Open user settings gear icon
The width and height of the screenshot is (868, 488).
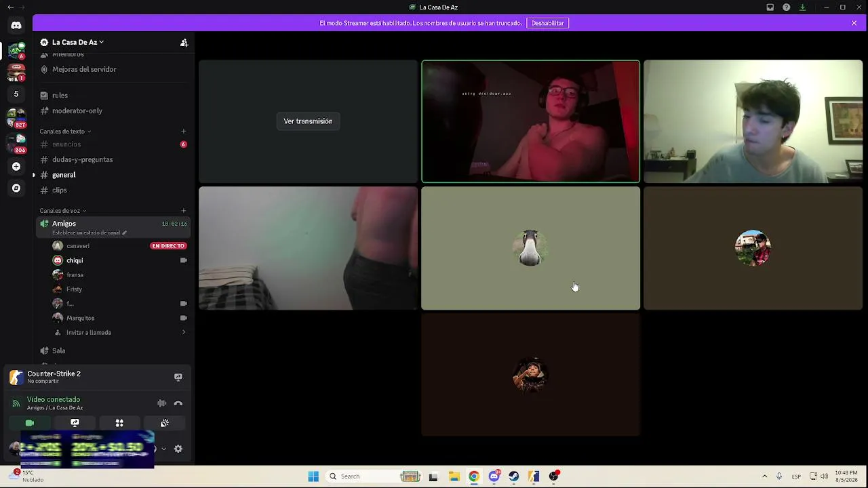[x=178, y=449]
